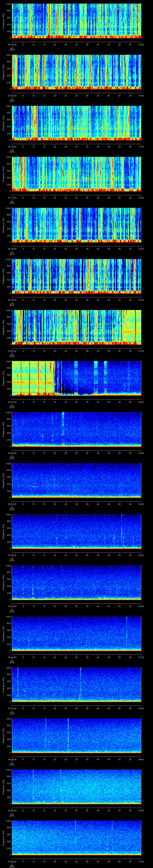Image resolution: width=153 pixels, height=868 pixels.
Task: Click the 22:00 end-time label
Action: click(141, 402)
